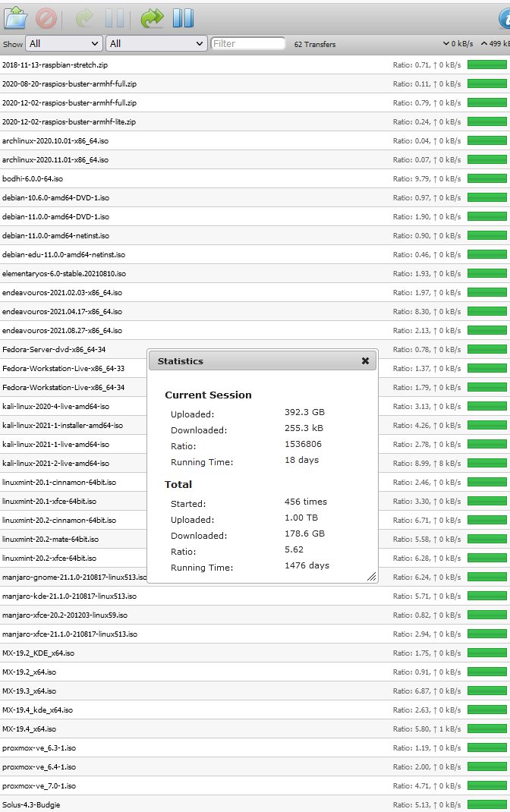The width and height of the screenshot is (510, 812).
Task: Start all torrents with the double-arrow icon
Action: click(x=153, y=19)
